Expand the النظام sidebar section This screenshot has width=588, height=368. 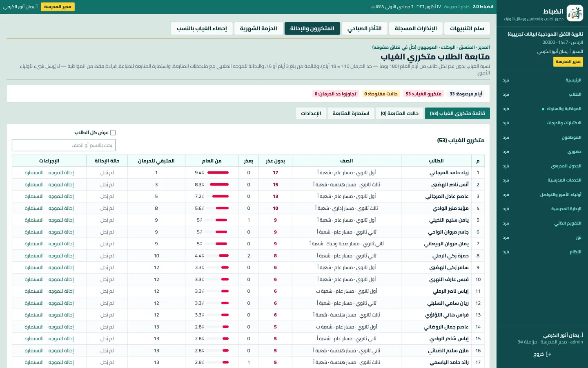542,252
